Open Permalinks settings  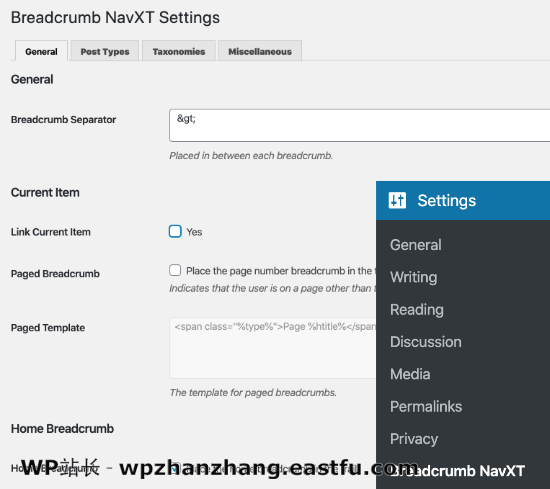coord(426,407)
